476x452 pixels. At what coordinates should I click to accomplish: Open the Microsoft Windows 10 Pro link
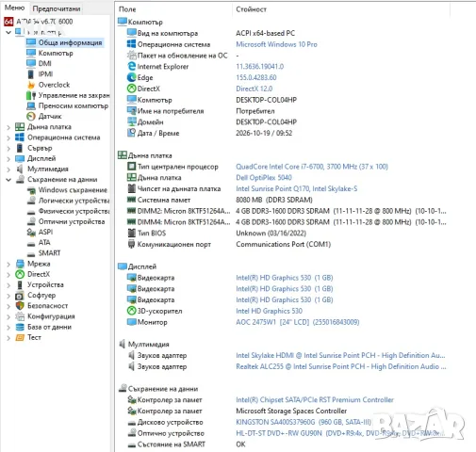(276, 44)
